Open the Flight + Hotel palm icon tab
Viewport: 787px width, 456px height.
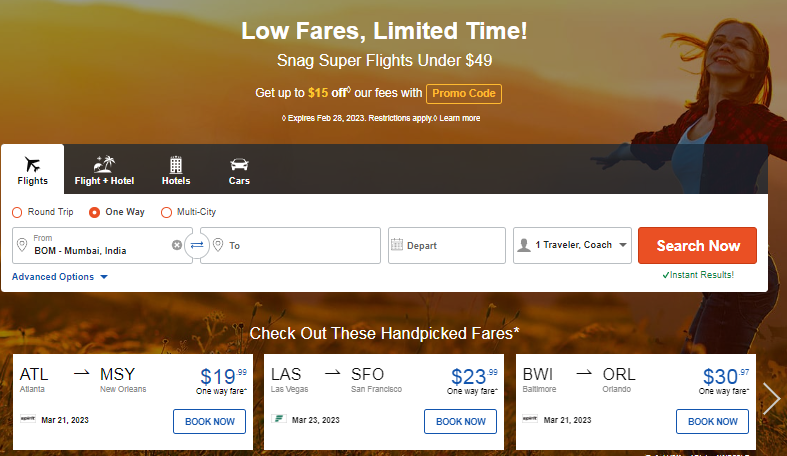pos(104,164)
